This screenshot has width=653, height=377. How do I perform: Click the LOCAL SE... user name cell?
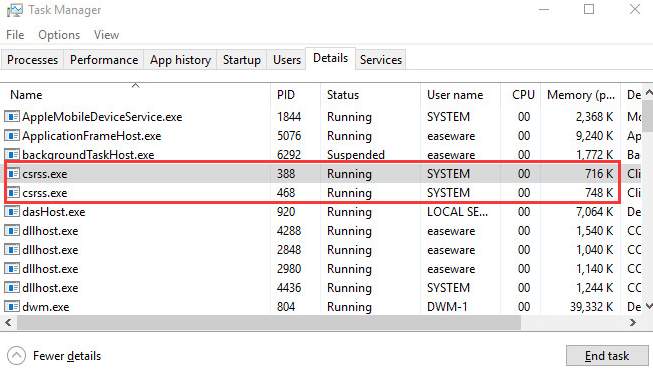457,212
